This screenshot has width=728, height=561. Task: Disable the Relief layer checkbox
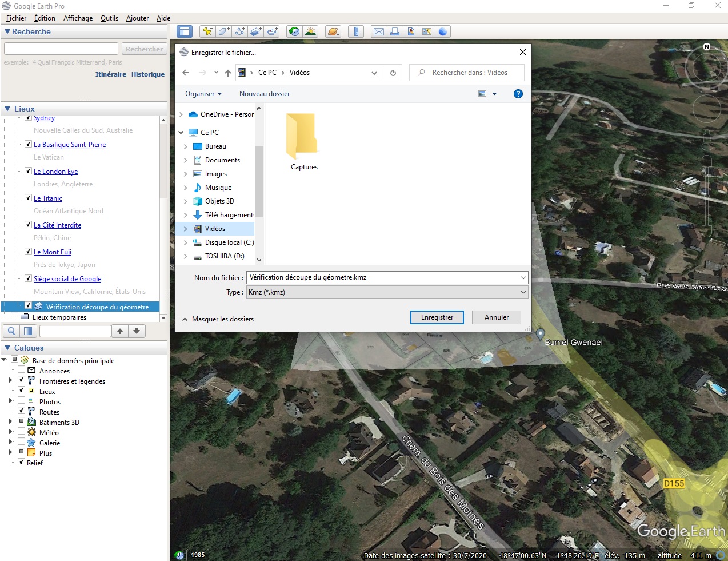pyautogui.click(x=21, y=462)
